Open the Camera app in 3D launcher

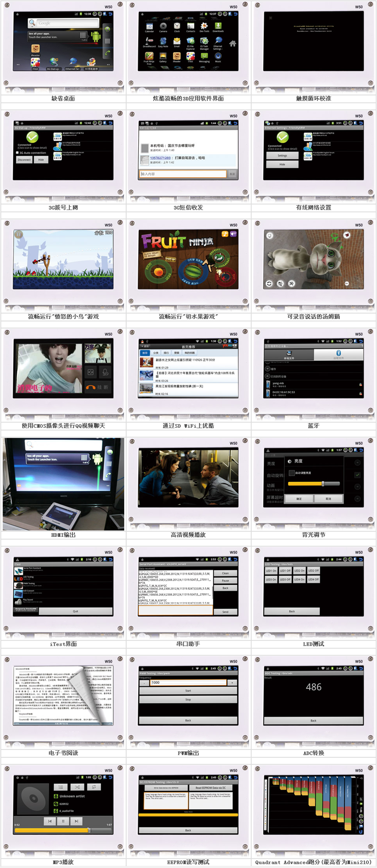pos(163,27)
